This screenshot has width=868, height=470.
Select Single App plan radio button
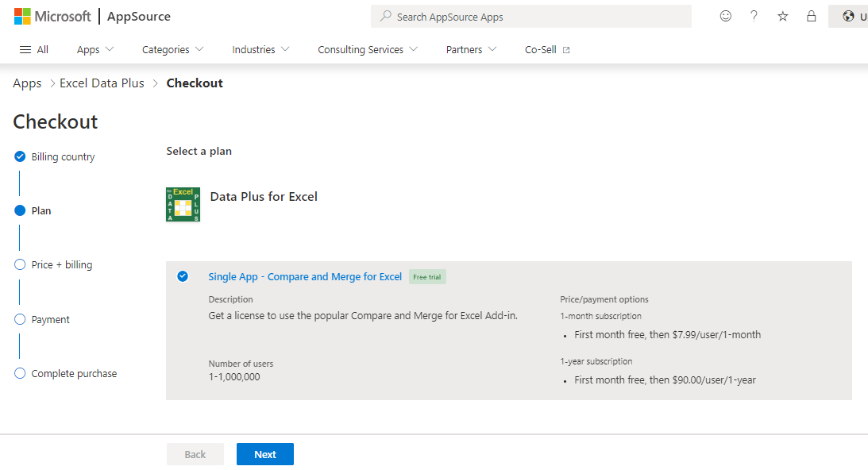click(x=183, y=276)
